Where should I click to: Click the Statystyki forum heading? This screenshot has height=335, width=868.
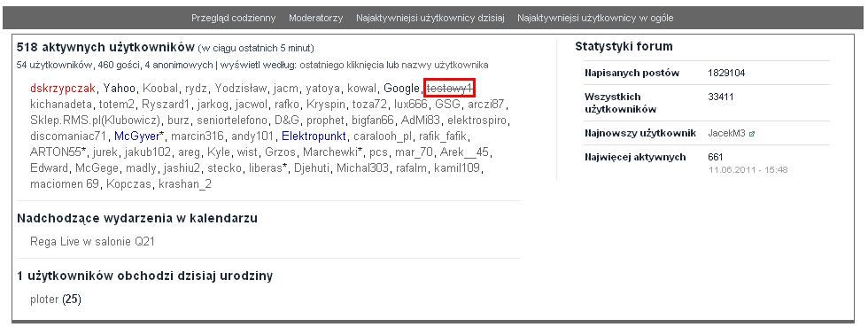[x=624, y=46]
